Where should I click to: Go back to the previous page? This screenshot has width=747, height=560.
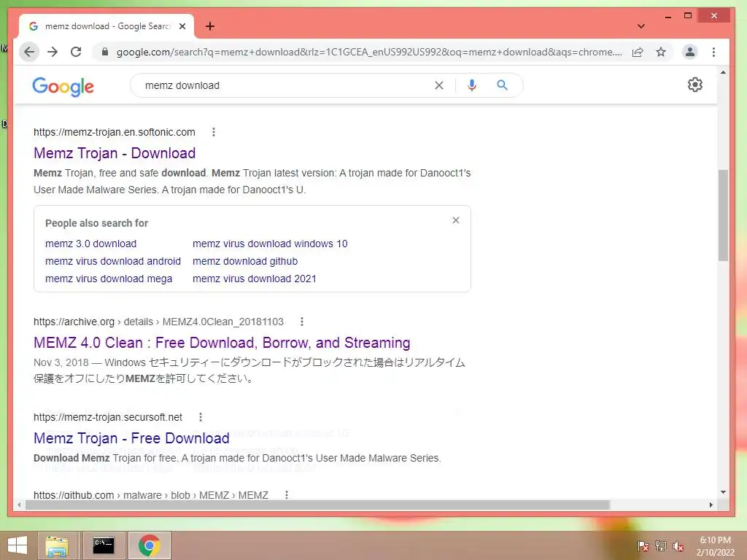tap(29, 52)
